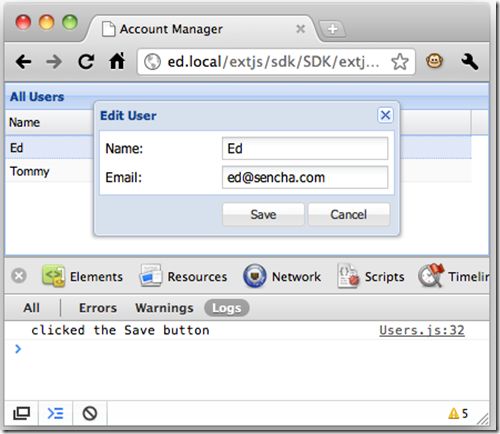
Task: Select the Tommy row in users grid
Action: (49, 171)
